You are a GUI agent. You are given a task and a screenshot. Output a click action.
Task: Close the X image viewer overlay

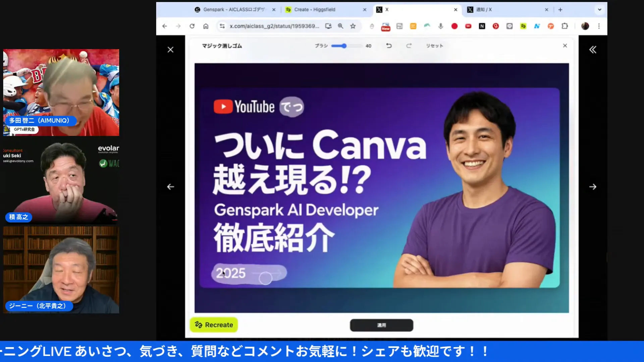170,50
